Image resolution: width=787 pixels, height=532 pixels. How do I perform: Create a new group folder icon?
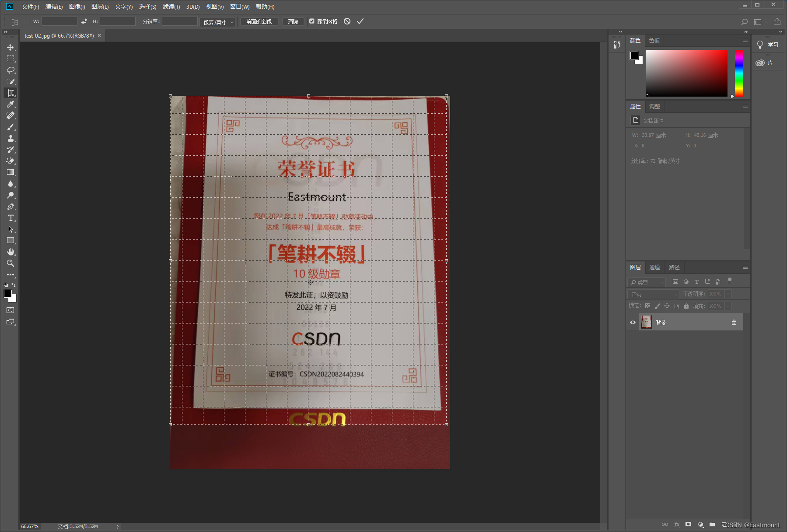712,524
